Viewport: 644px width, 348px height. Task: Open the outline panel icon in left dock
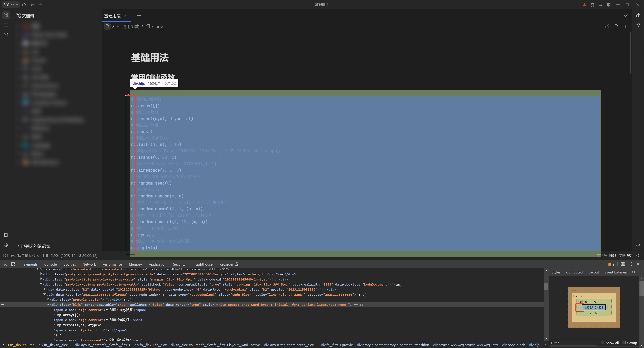[x=6, y=25]
